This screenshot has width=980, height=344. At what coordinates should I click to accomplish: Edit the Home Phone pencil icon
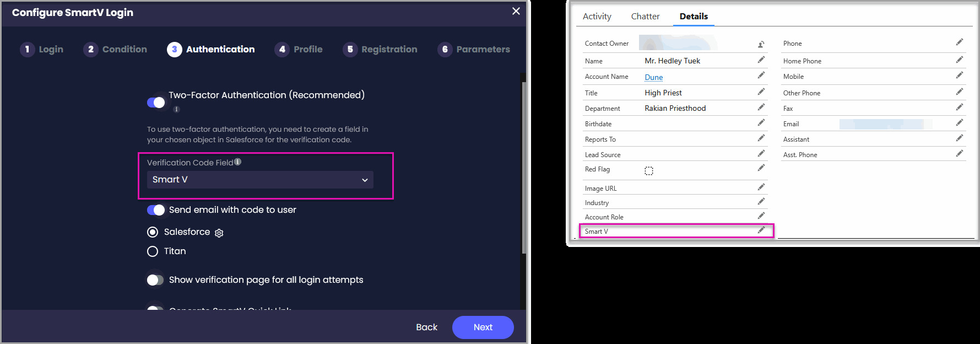(x=960, y=60)
